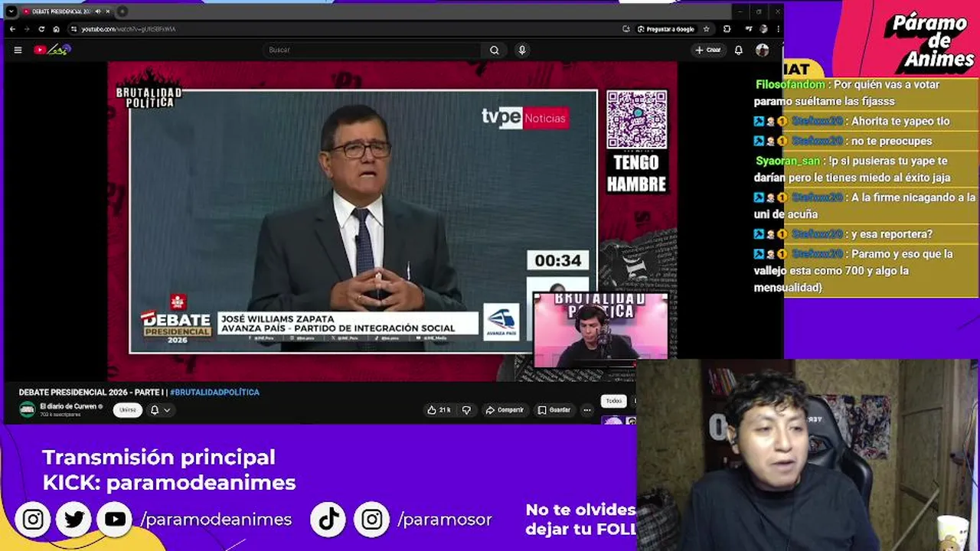Open browser home page icon
980x551 pixels.
click(56, 29)
